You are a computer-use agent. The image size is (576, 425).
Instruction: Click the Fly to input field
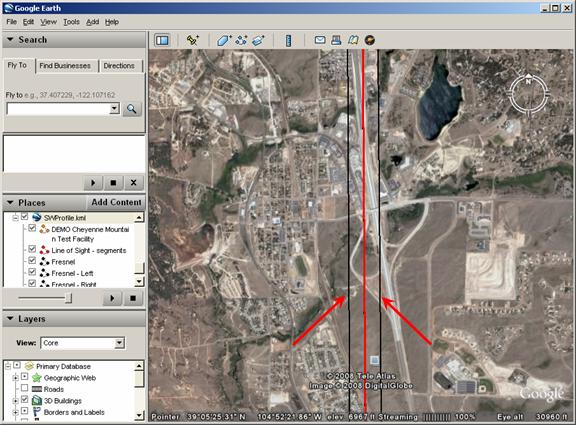pos(59,109)
